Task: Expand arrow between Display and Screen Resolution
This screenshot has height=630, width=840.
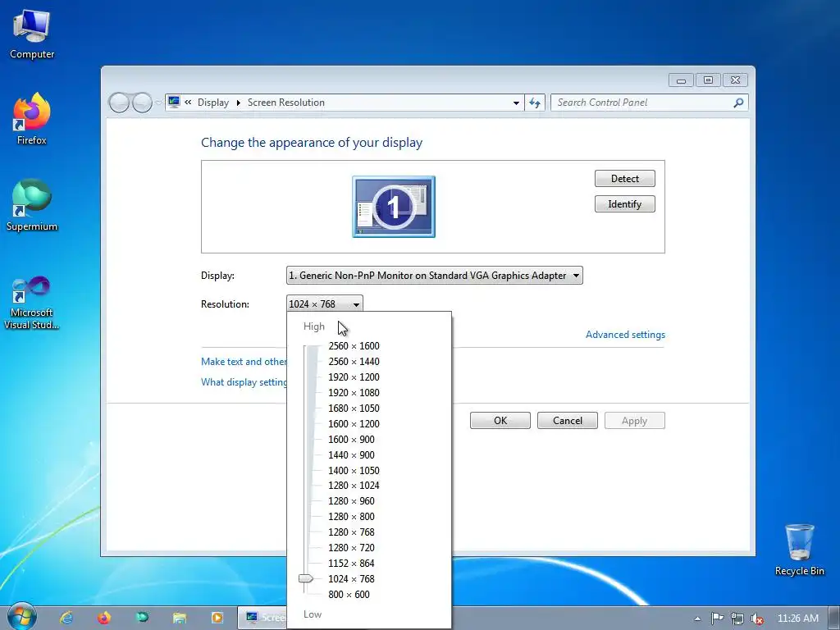Action: [x=239, y=103]
